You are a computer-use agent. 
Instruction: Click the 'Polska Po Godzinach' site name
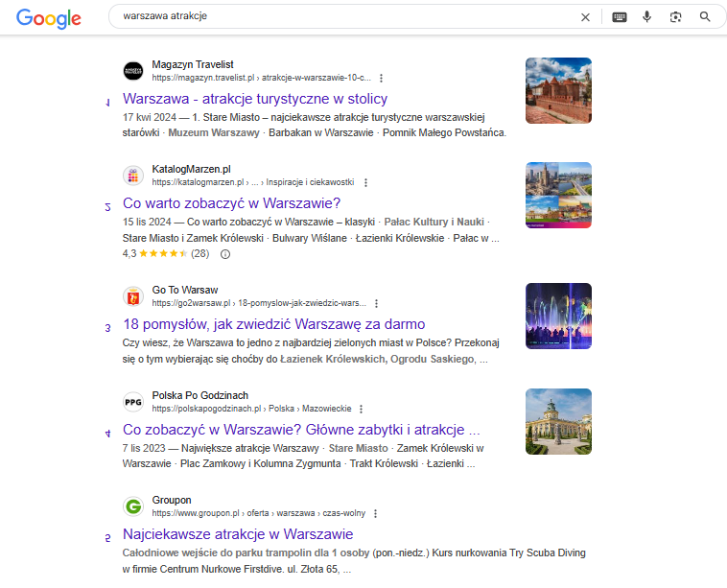point(200,395)
